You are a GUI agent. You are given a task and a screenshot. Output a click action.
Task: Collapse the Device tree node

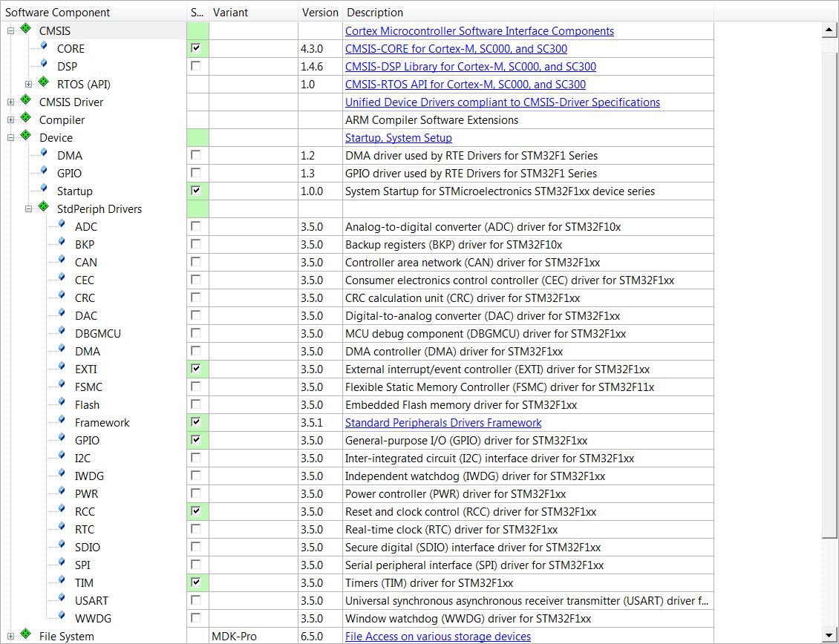pos(10,137)
